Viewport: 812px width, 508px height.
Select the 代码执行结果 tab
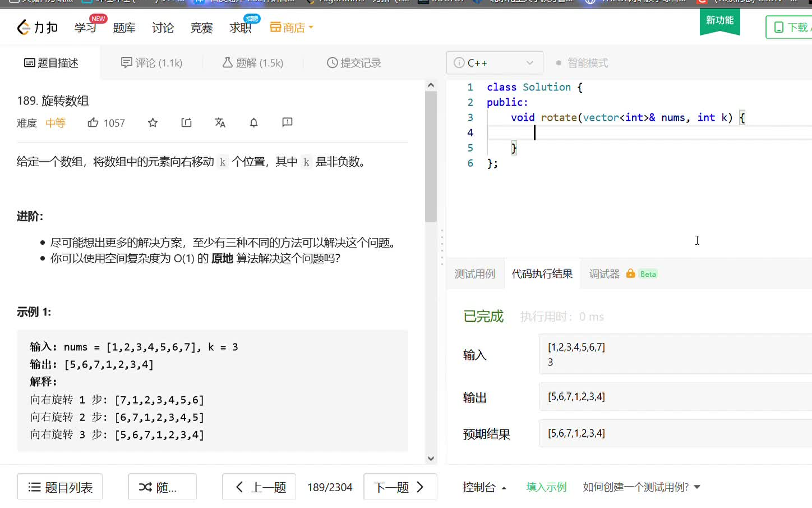pos(542,274)
